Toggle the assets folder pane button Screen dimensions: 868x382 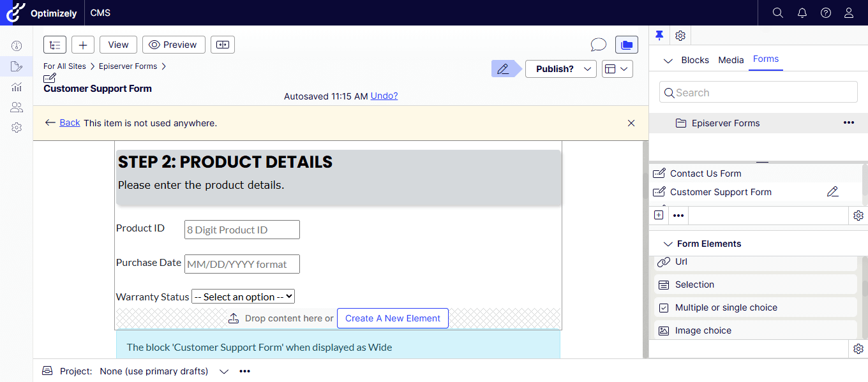point(626,45)
